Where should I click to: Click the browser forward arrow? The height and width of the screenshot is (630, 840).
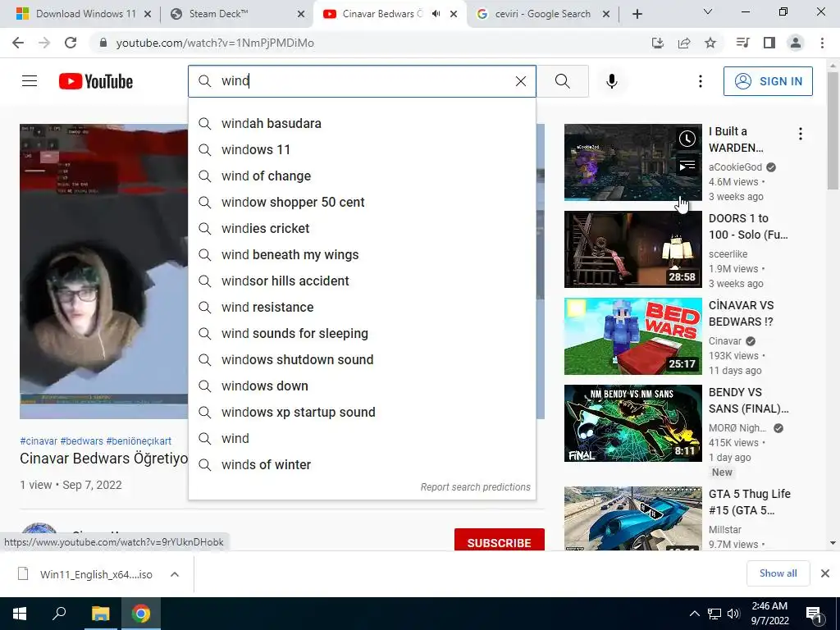[44, 43]
